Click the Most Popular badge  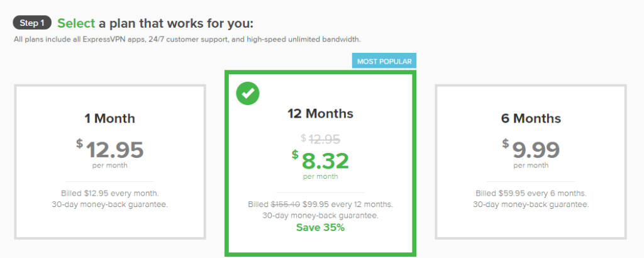[x=384, y=61]
